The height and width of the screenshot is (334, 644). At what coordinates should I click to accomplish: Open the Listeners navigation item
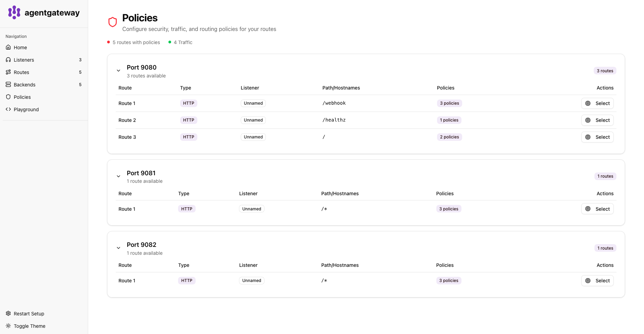tap(24, 60)
